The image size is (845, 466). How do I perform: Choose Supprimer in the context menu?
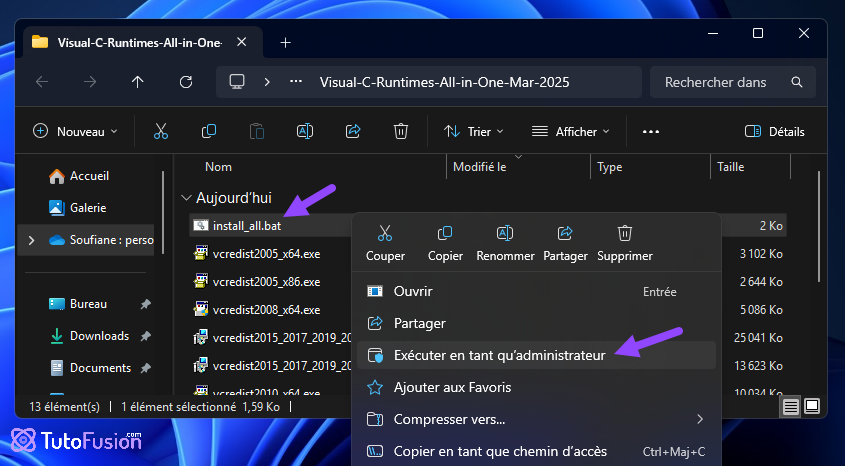[x=625, y=244]
